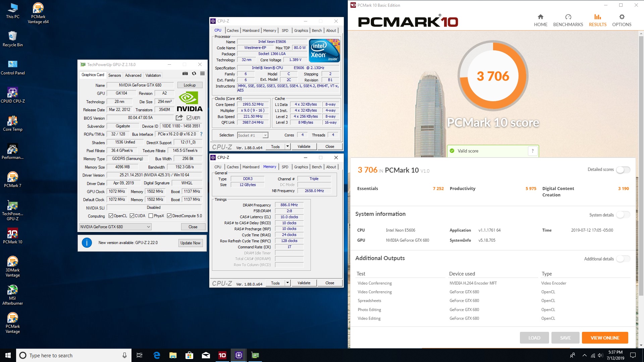Open Tools dropdown arrow in upper CPU-Z
This screenshot has height=362, width=644.
tap(287, 146)
